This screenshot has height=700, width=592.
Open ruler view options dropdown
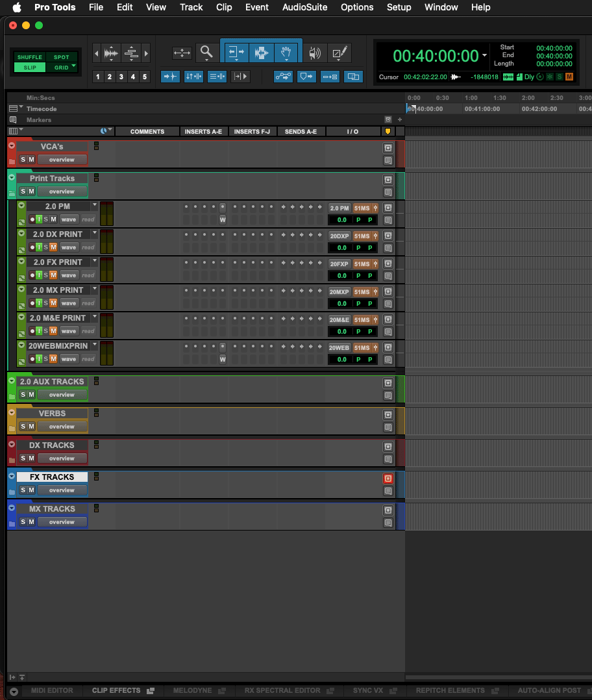[x=16, y=108]
